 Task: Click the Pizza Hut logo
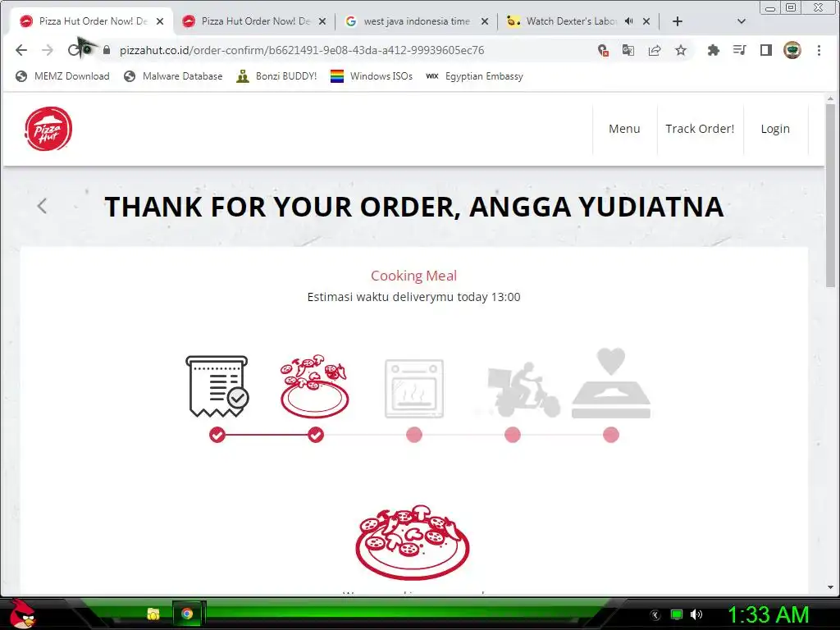[48, 129]
